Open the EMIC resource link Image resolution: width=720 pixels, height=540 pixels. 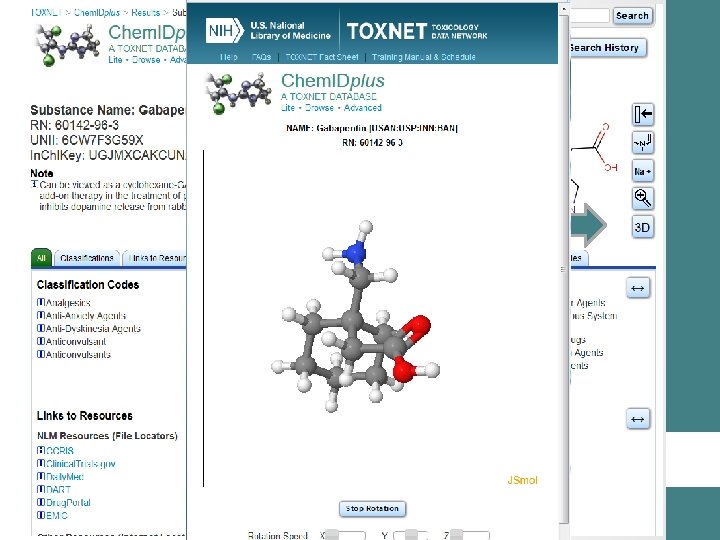pos(56,515)
